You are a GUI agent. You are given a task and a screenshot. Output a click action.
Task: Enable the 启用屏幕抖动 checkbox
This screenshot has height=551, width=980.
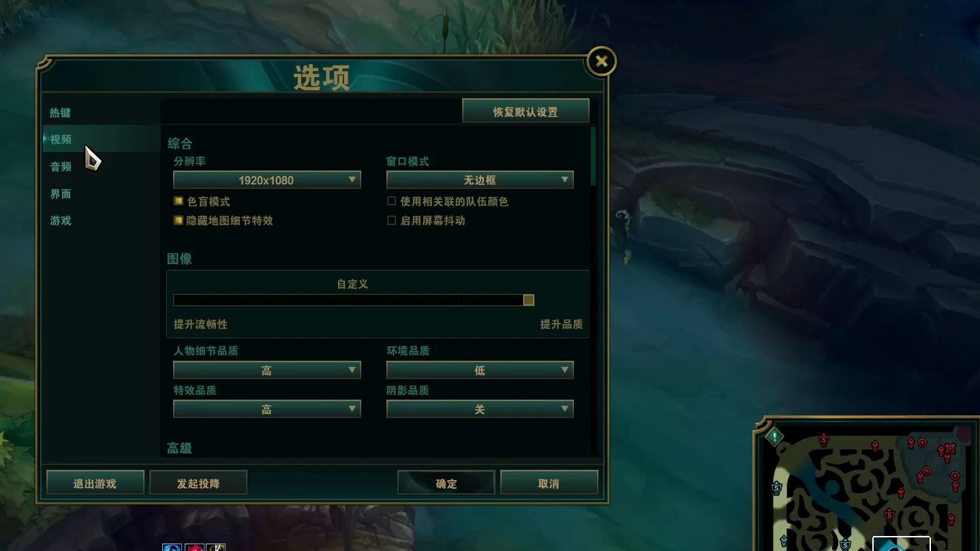[x=391, y=220]
